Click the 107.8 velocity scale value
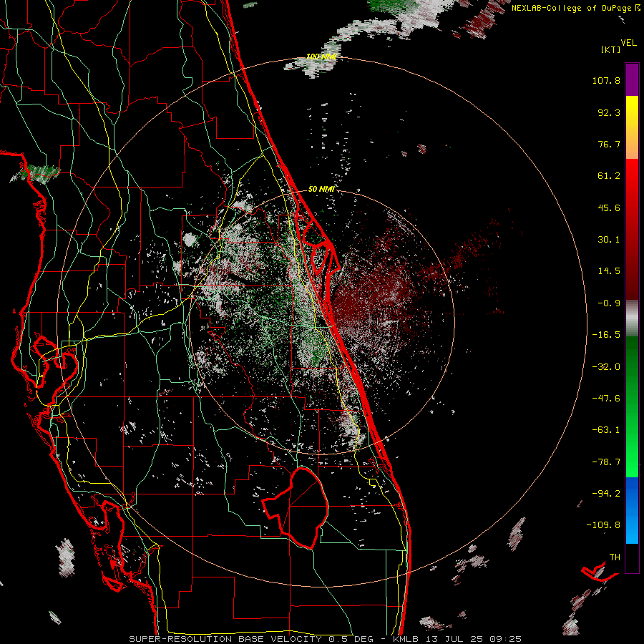The width and height of the screenshot is (644, 644). [606, 80]
